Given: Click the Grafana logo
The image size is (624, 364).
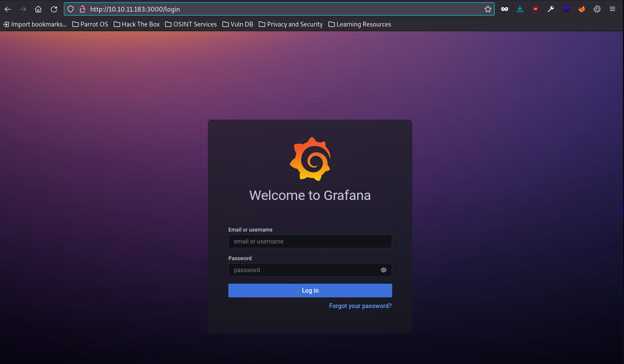Looking at the screenshot, I should 310,159.
